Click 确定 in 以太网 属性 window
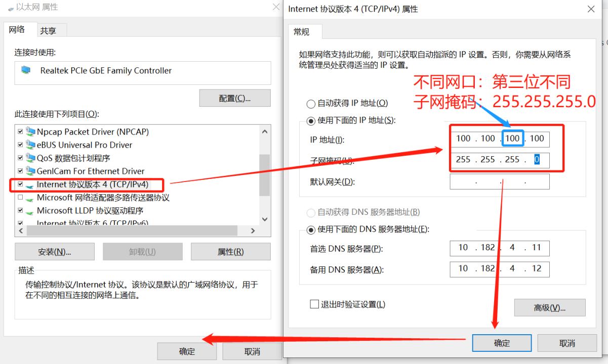The image size is (608, 364). click(187, 351)
